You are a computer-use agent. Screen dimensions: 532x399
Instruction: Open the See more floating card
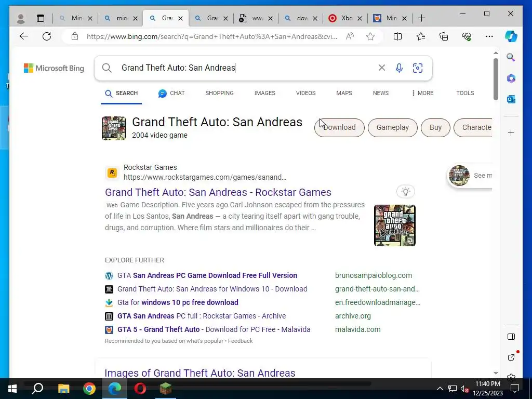[470, 176]
